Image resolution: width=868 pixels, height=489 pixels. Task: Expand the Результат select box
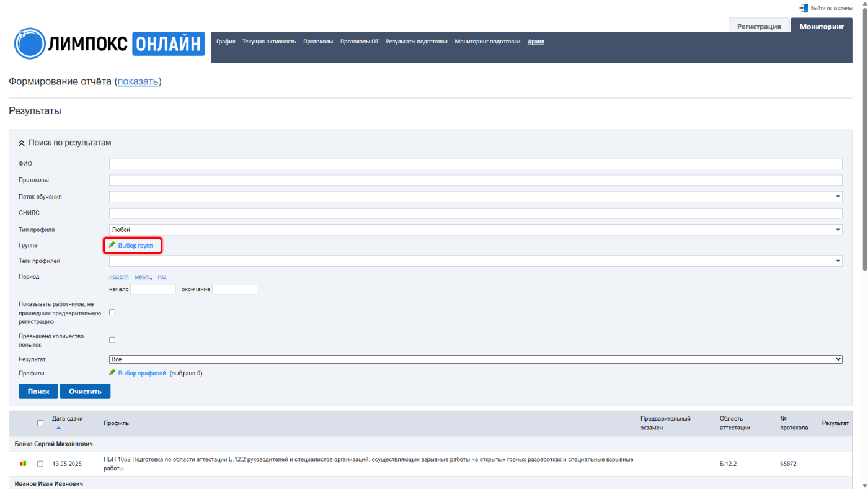click(476, 359)
